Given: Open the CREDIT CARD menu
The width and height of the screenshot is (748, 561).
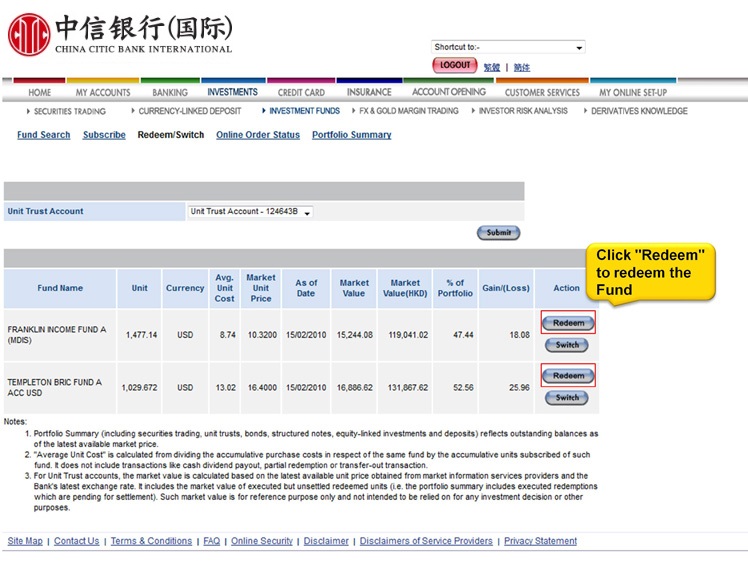Looking at the screenshot, I should (x=301, y=93).
